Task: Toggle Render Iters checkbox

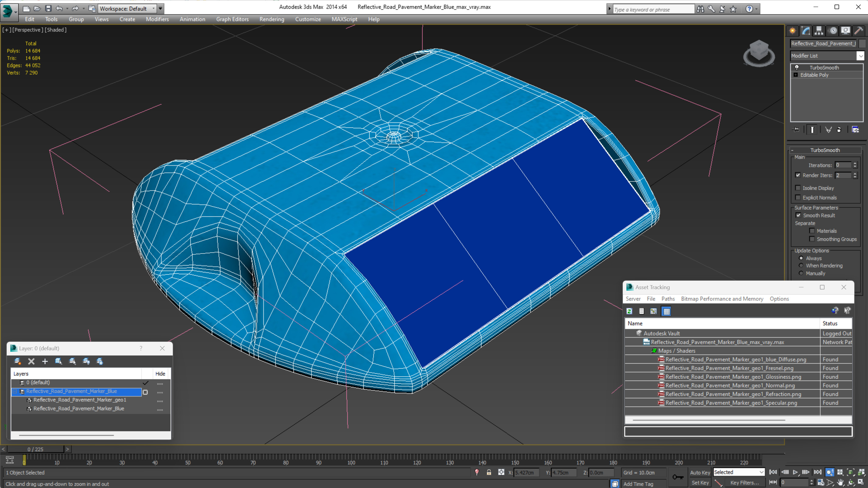Action: [x=798, y=175]
